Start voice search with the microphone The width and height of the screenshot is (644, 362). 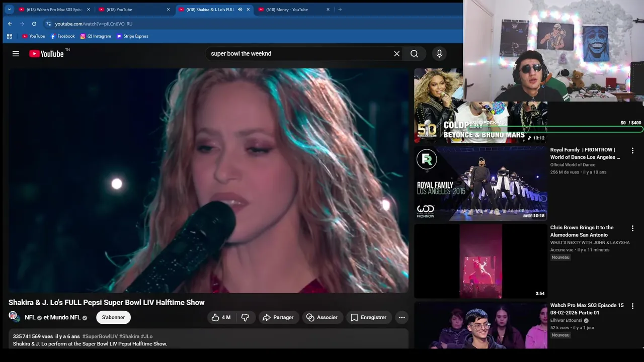(439, 54)
